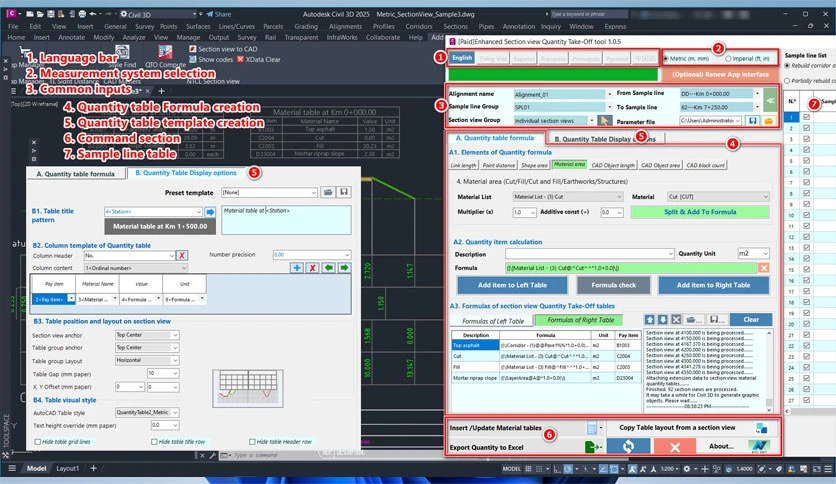Image resolution: width=836 pixels, height=484 pixels.
Task: Click the NTCL Soft logo icon
Action: tap(759, 446)
